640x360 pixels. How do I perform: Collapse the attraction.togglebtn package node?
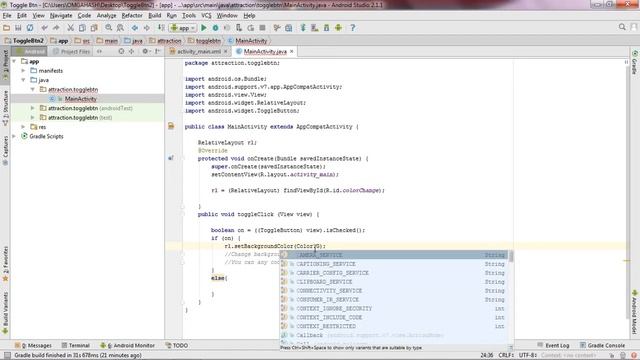(x=33, y=89)
